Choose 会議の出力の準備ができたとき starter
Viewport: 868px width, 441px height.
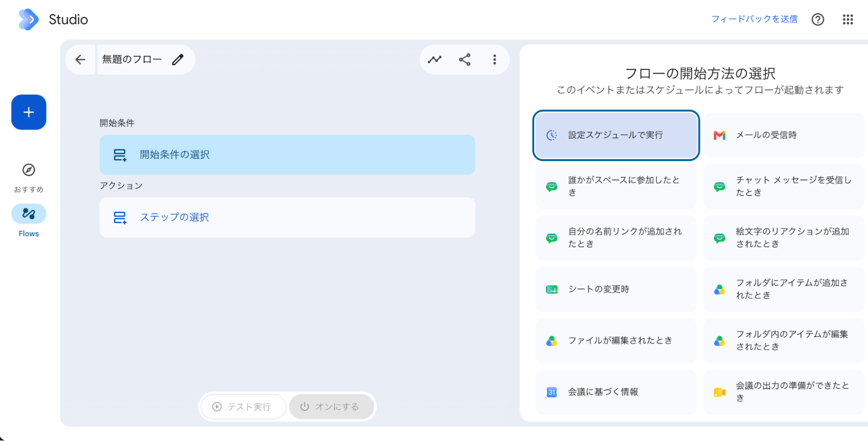784,392
